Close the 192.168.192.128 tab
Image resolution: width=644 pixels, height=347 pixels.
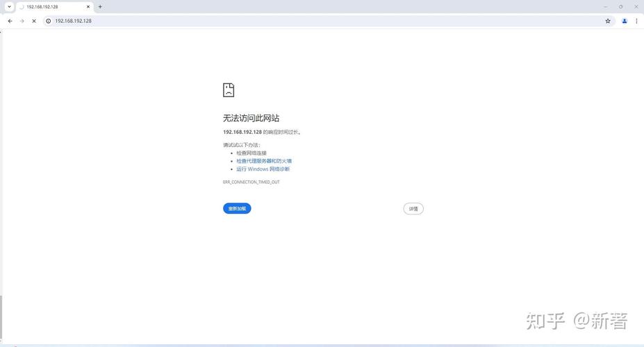(x=88, y=7)
